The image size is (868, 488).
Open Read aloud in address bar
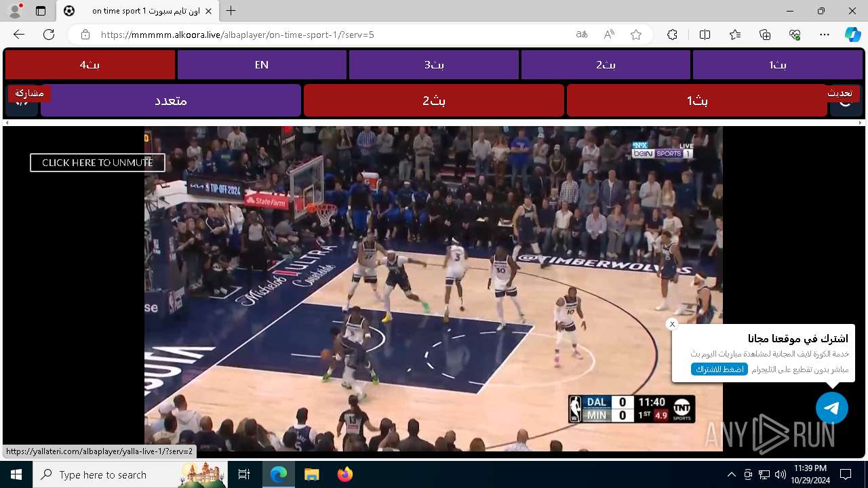[609, 35]
